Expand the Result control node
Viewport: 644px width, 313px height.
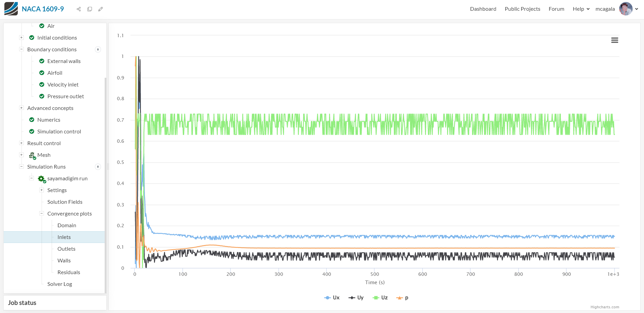pyautogui.click(x=21, y=143)
